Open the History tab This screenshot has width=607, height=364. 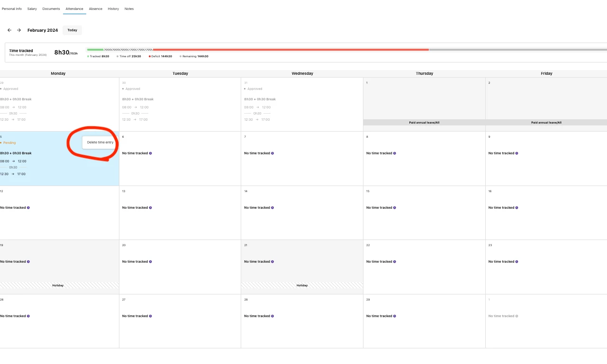click(113, 9)
